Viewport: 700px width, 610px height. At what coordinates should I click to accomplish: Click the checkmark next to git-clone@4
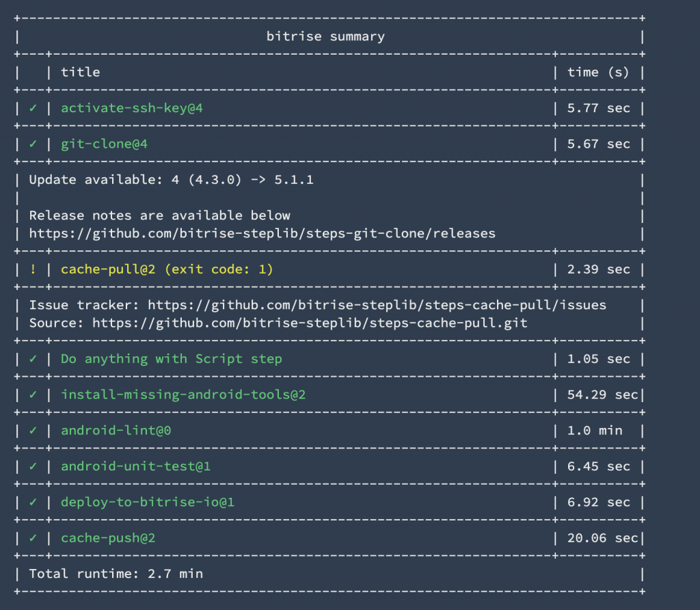[x=33, y=144]
